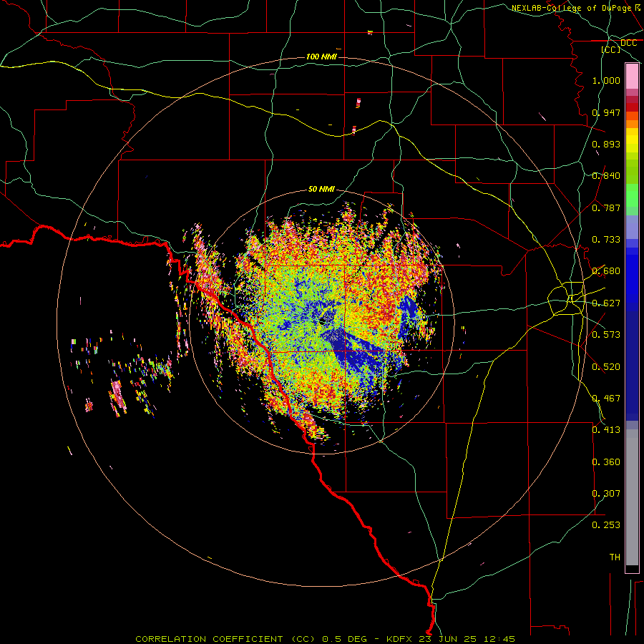Click the 23 JUN 25 12:45 timestamp
The height and width of the screenshot is (644, 644).
point(467,639)
